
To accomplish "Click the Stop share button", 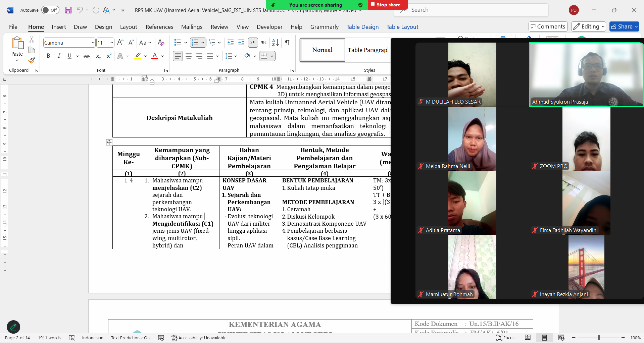I will [388, 5].
